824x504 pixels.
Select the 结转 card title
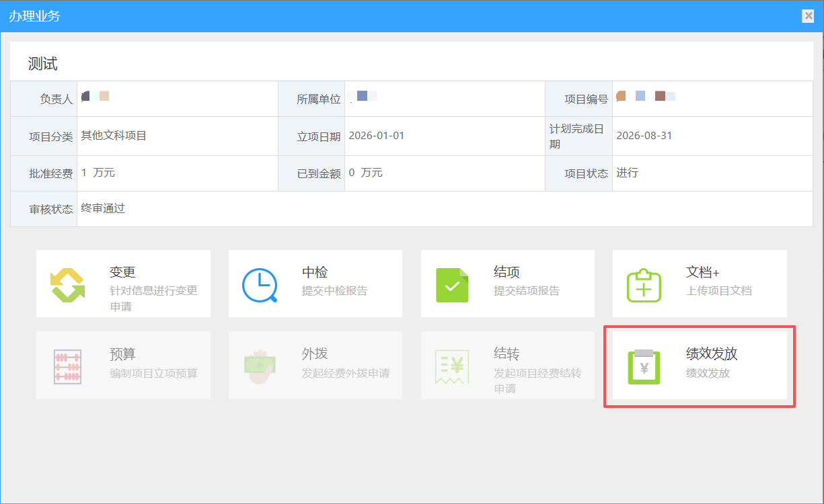507,353
